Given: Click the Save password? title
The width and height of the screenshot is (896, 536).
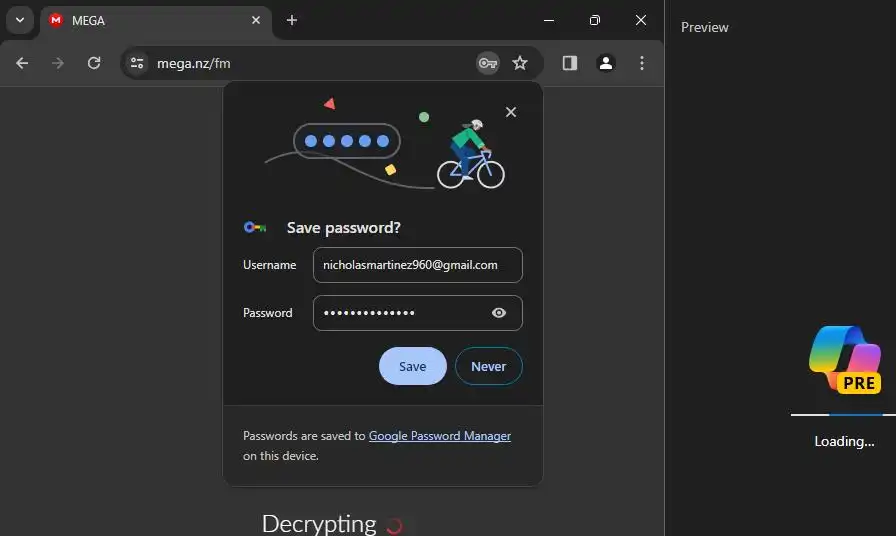Looking at the screenshot, I should pos(343,227).
